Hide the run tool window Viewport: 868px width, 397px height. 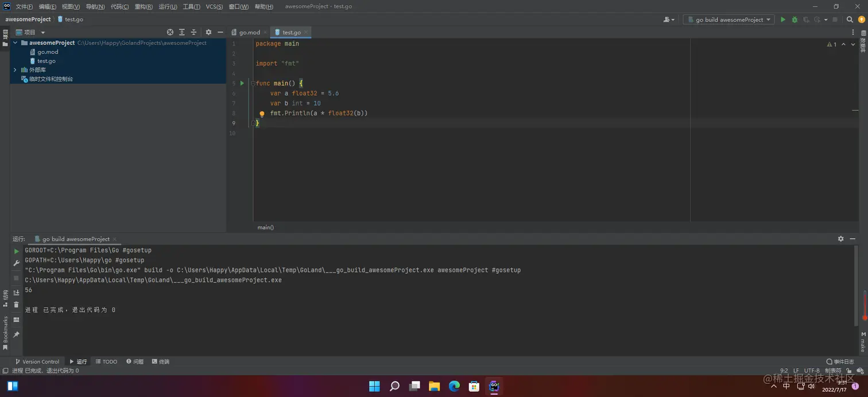853,239
